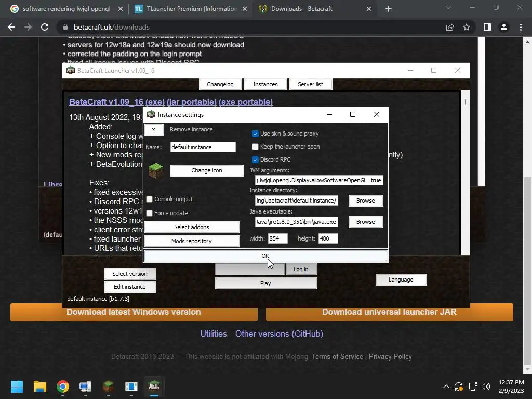Open the Chrome profile icon

tap(504, 27)
